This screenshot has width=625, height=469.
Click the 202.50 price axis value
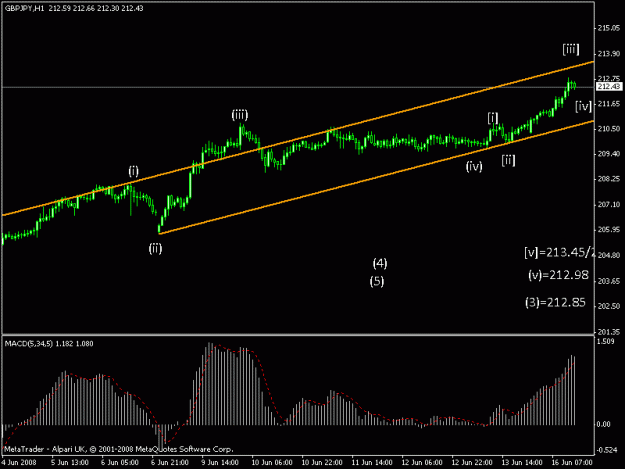609,306
